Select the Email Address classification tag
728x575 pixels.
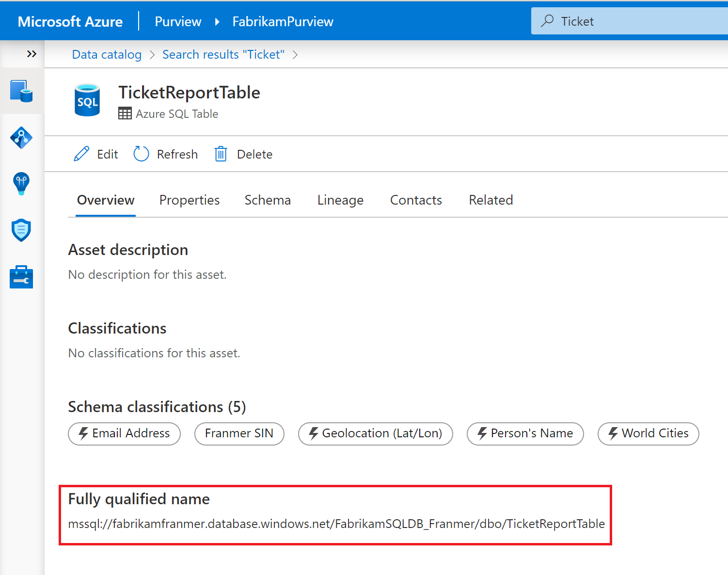tap(124, 433)
